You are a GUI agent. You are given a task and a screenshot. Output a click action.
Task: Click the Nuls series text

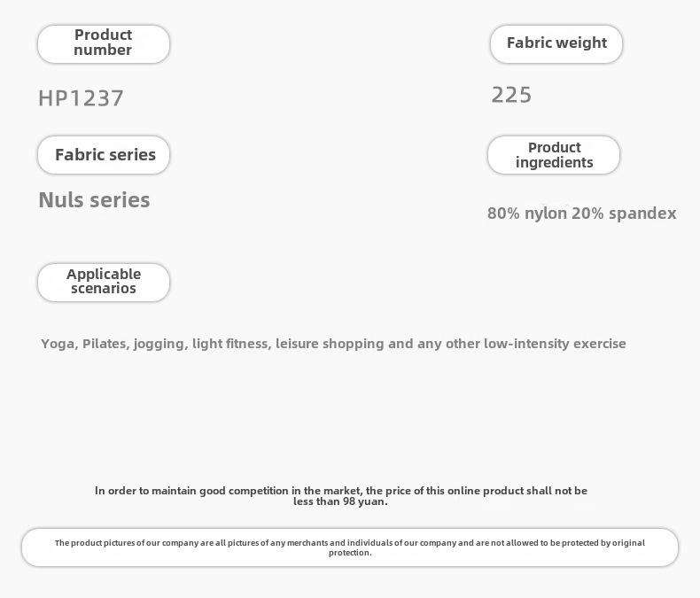pyautogui.click(x=94, y=200)
